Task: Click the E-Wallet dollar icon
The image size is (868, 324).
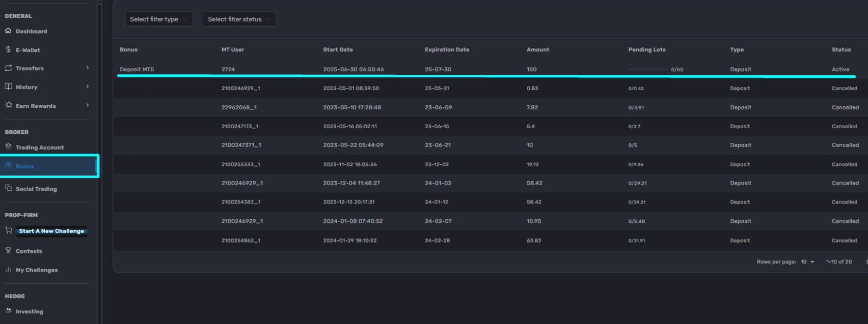Action: tap(8, 49)
